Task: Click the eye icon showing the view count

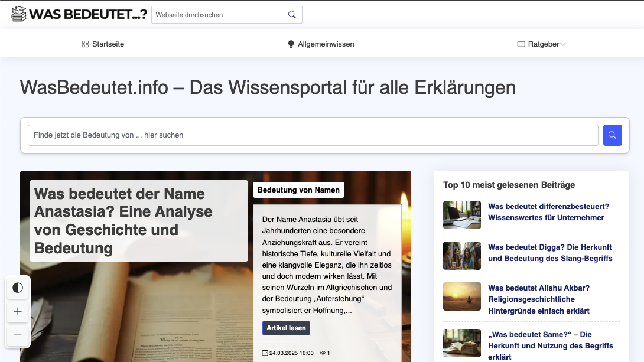Action: coord(323,353)
